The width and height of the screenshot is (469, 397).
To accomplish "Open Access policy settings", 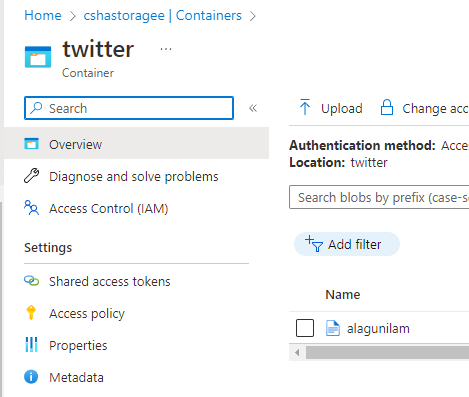I will point(87,313).
